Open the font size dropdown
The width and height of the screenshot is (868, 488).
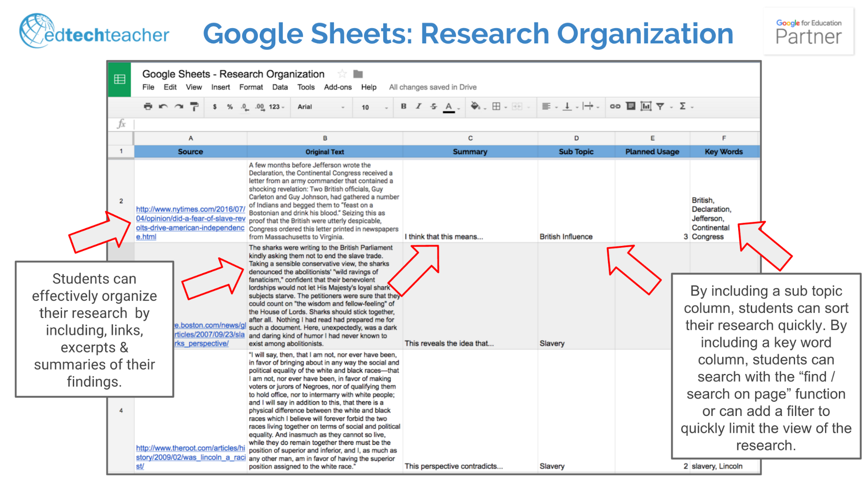[x=373, y=107]
